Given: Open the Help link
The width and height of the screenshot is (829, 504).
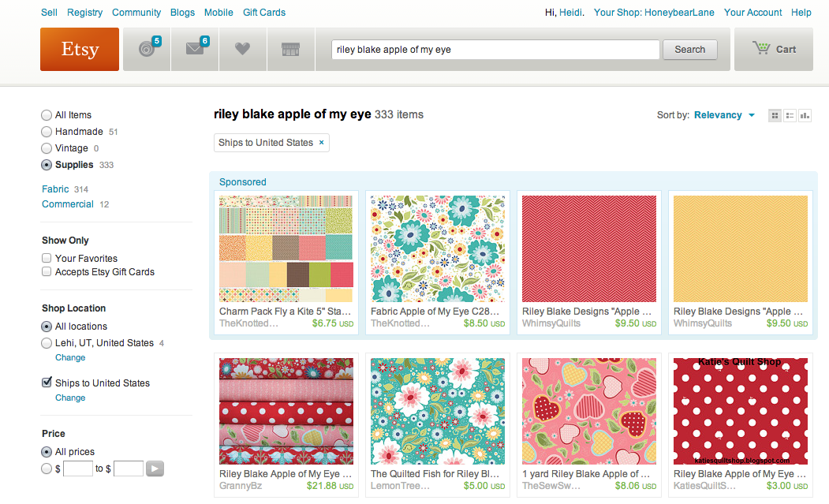Looking at the screenshot, I should 801,12.
